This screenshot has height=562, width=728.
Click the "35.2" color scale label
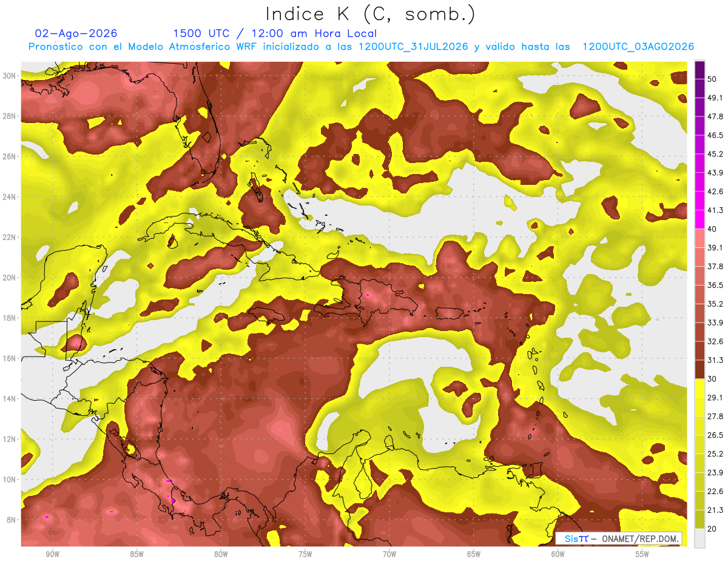click(715, 304)
